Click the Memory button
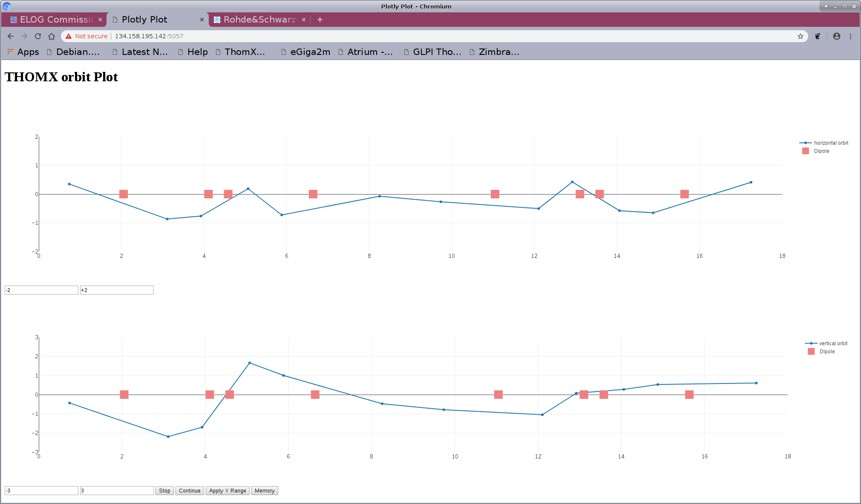This screenshot has height=504, width=861. (x=265, y=491)
